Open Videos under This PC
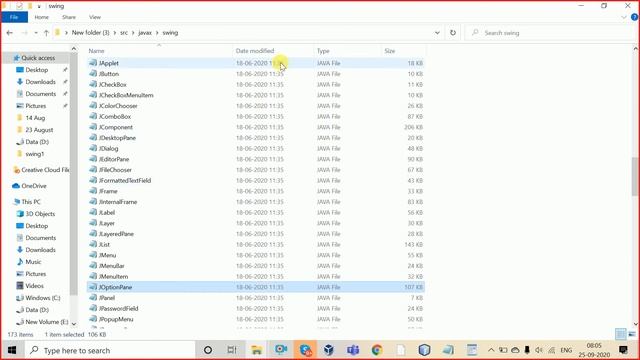640x360 pixels. click(x=34, y=286)
